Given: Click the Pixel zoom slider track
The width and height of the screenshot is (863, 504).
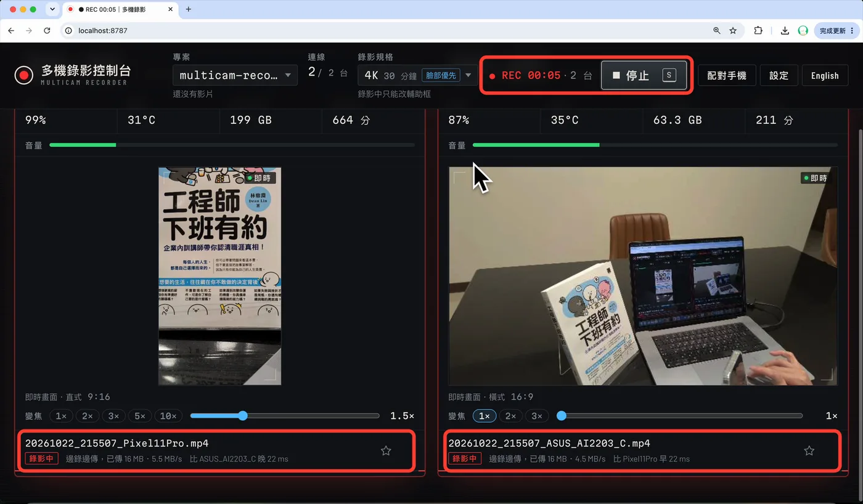Looking at the screenshot, I should coord(285,416).
